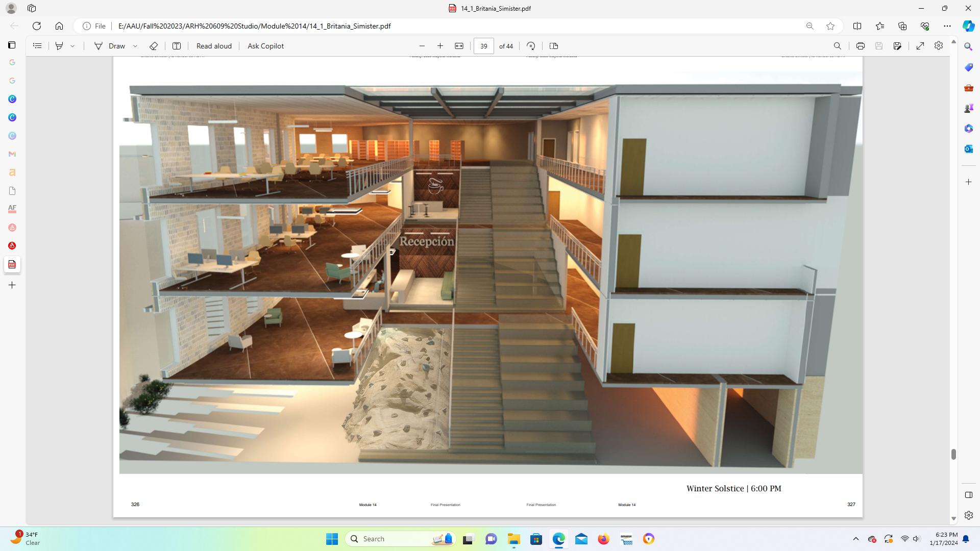980x551 pixels.
Task: Toggle the Add text tool
Action: pos(177,46)
